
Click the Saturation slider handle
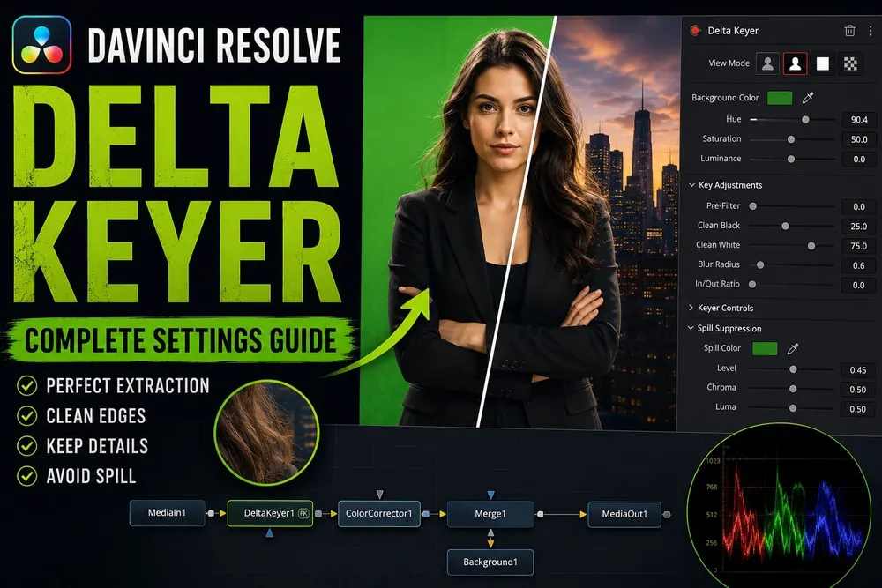791,139
